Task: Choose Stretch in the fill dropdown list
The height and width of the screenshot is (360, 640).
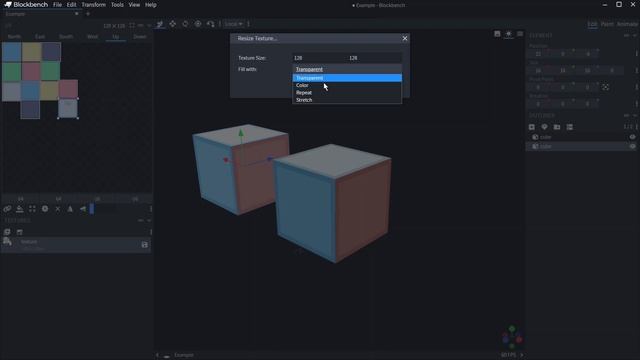Action: coord(347,100)
